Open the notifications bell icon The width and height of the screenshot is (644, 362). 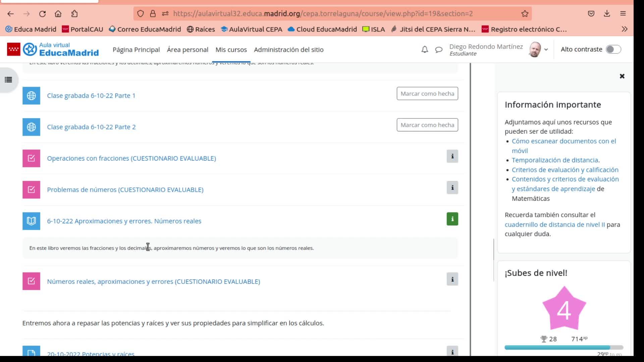(425, 50)
